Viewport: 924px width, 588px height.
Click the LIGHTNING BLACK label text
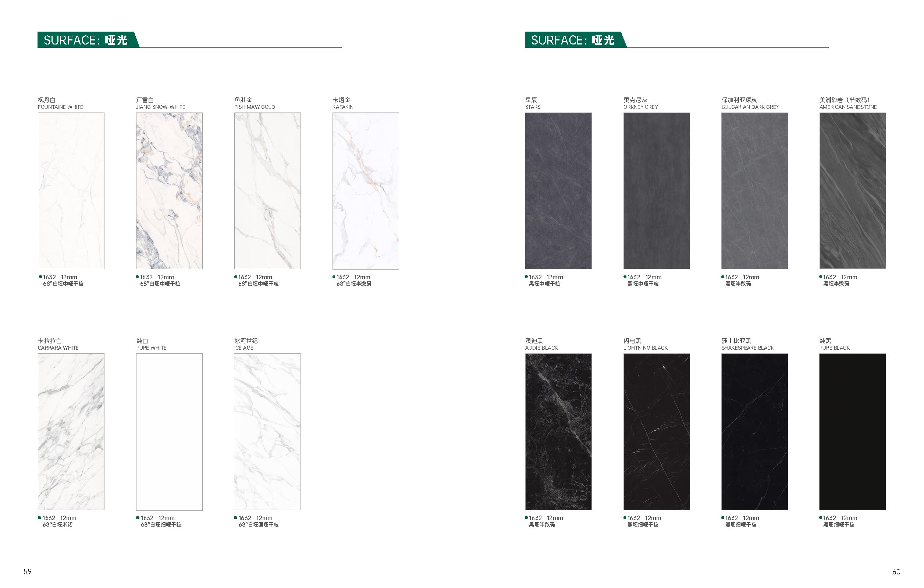point(646,348)
